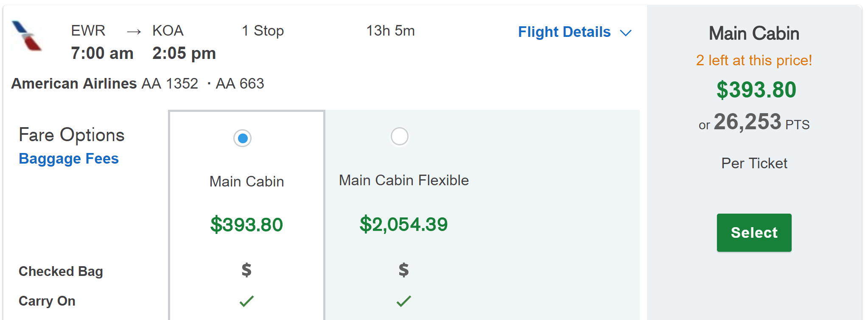Select the Main Cabin fare radio button
Viewport: 868px width, 320px height.
243,138
